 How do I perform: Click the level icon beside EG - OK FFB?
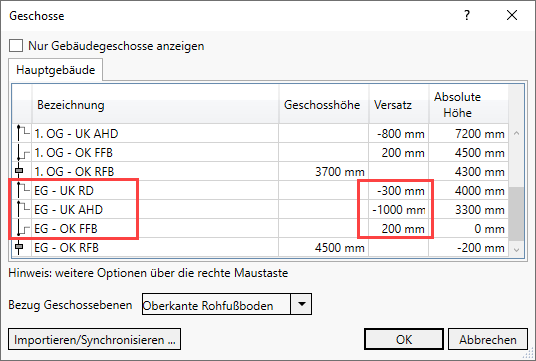point(23,228)
